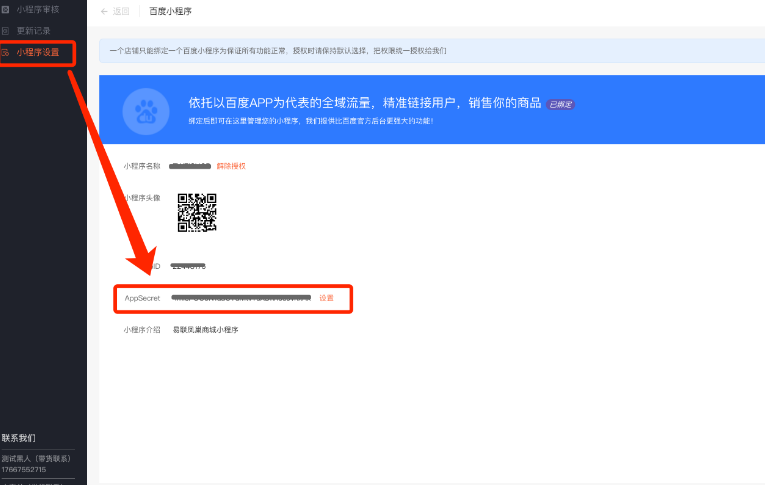Screen dimensions: 765x485
Task: Click 易联凤巢商城小程序 description text
Action: [x=205, y=330]
